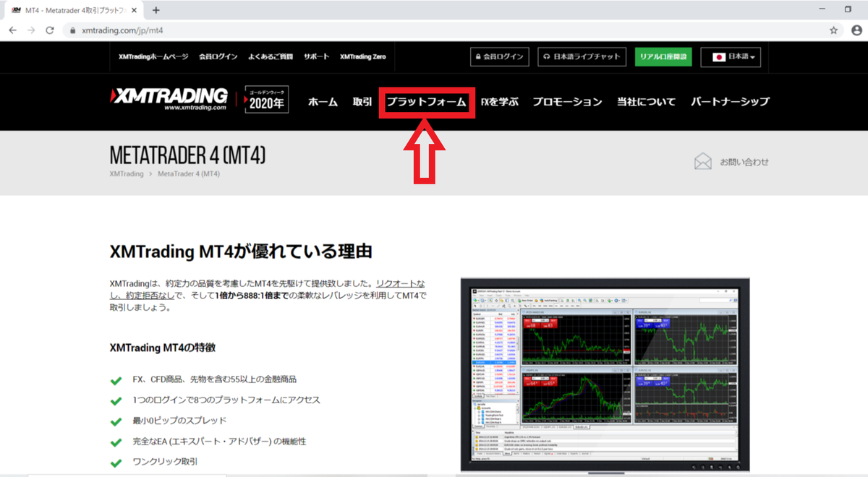The image size is (868, 477).
Task: Click the Japan flag icon
Action: [719, 57]
